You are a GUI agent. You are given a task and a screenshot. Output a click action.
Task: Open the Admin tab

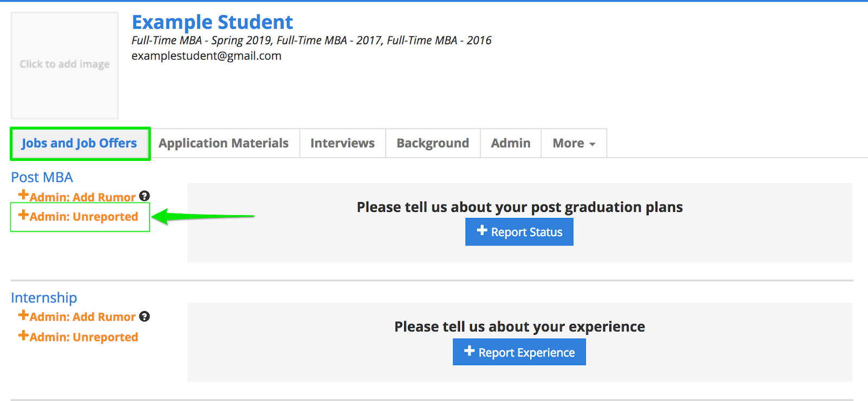click(x=510, y=144)
